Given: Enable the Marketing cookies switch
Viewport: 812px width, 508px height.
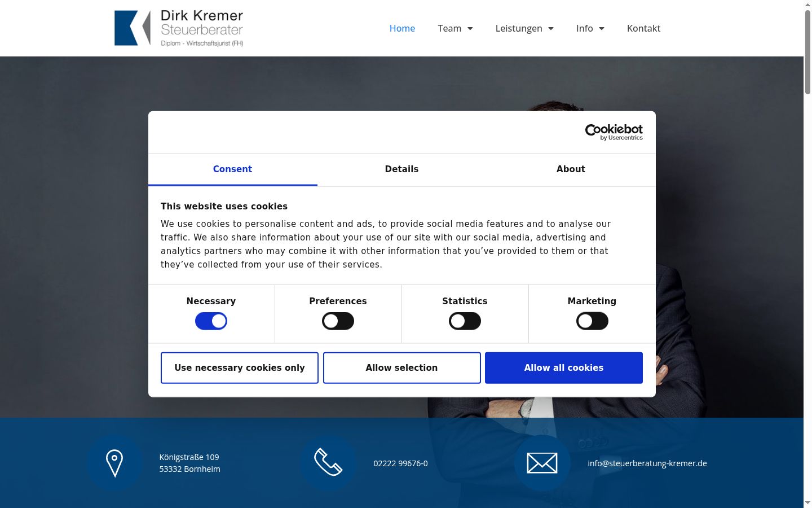Looking at the screenshot, I should [x=592, y=321].
